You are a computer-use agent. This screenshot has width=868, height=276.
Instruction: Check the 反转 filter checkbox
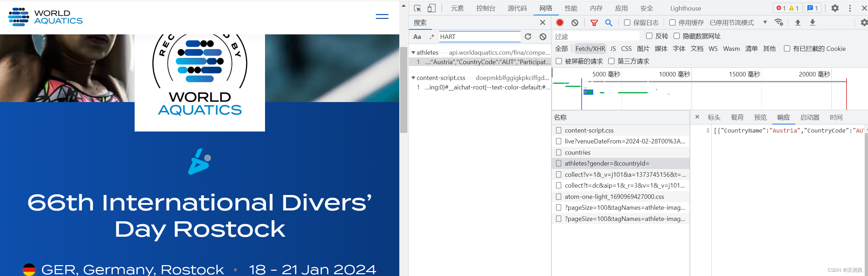tap(649, 36)
